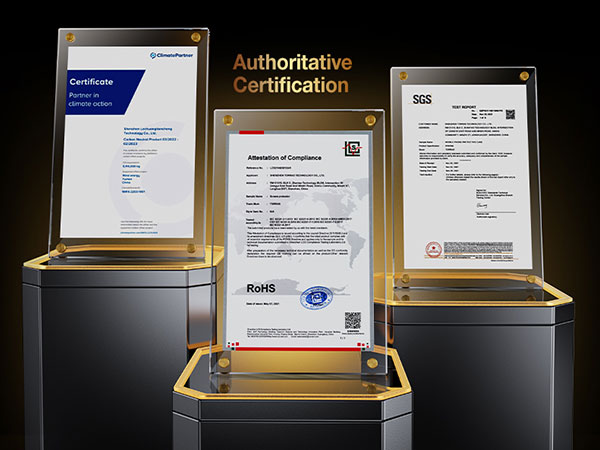600x450 pixels.
Task: Click the 'RoHS' text on the middle certificate
Action: pos(255,288)
